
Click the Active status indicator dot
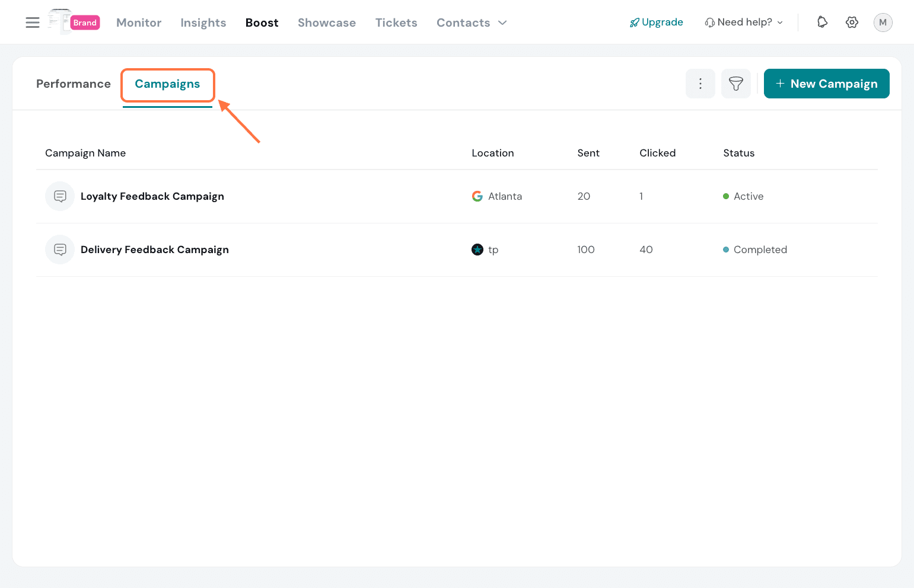[726, 196]
